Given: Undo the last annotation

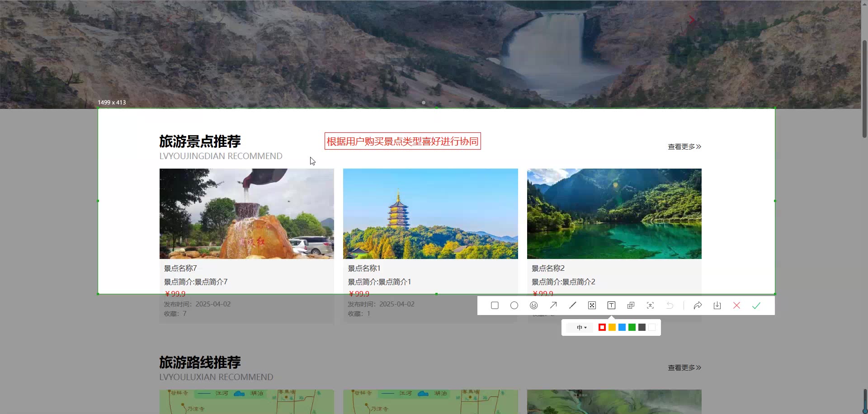Looking at the screenshot, I should (x=670, y=306).
